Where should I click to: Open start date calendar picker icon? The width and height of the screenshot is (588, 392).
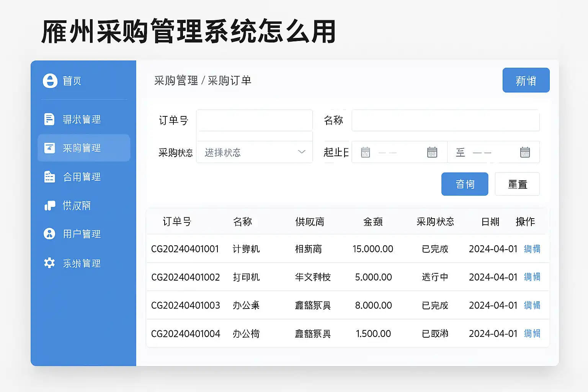(432, 152)
